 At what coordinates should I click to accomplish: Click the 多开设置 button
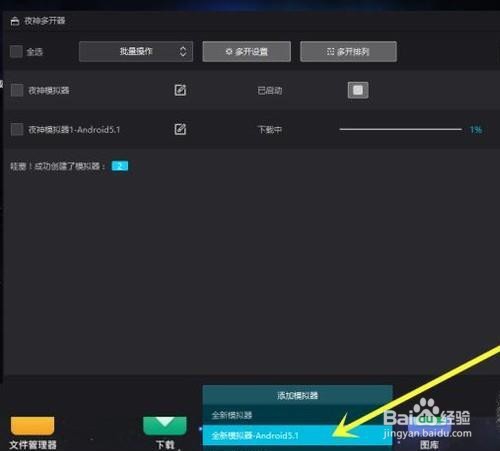[247, 52]
